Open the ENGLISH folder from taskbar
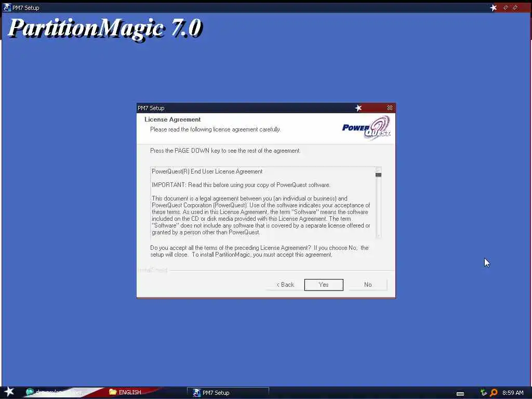The image size is (532, 399). coord(125,392)
